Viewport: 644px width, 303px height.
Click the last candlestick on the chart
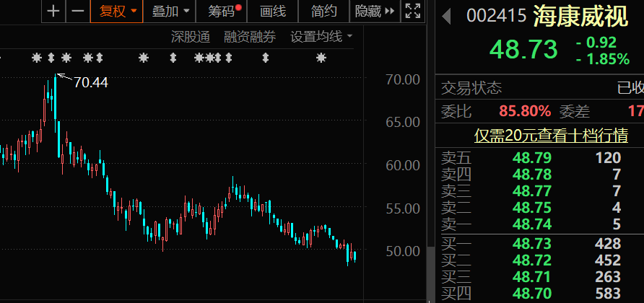point(355,257)
